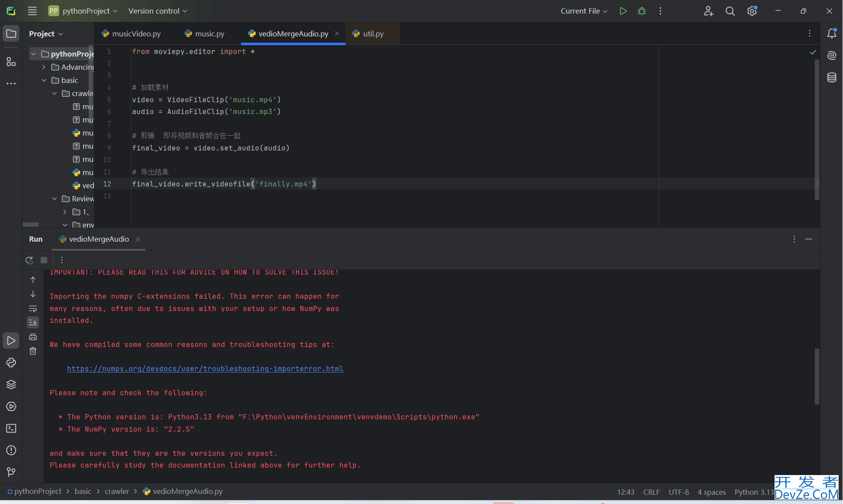Open the Python Console tool window
Viewport: 843px width, 504px height.
[x=11, y=363]
